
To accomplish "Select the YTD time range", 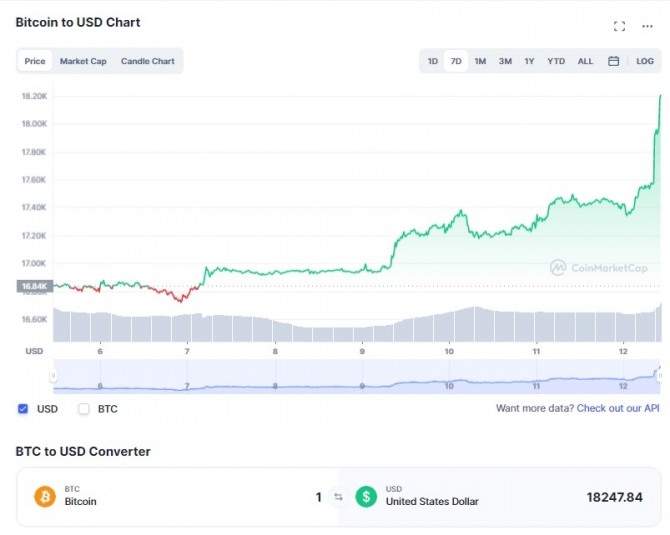I will tap(556, 61).
